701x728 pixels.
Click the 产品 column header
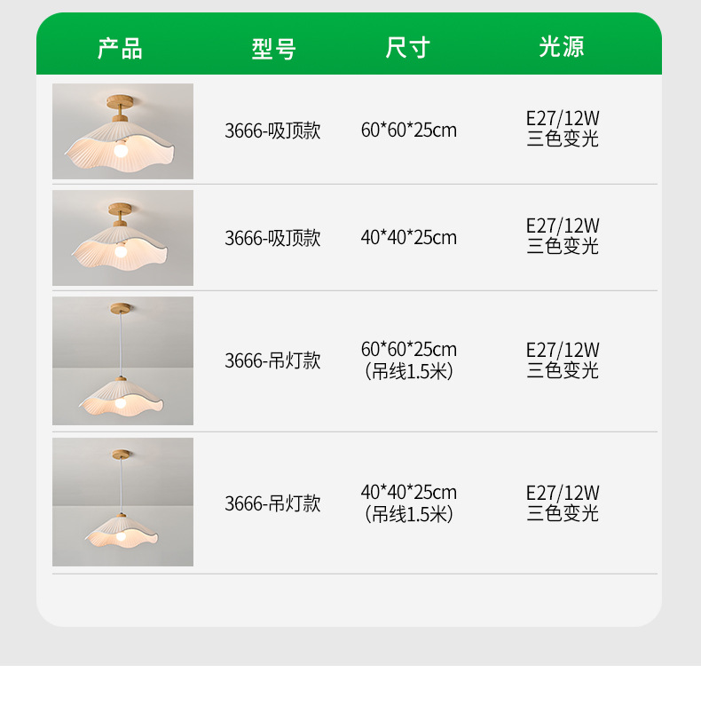pyautogui.click(x=120, y=48)
